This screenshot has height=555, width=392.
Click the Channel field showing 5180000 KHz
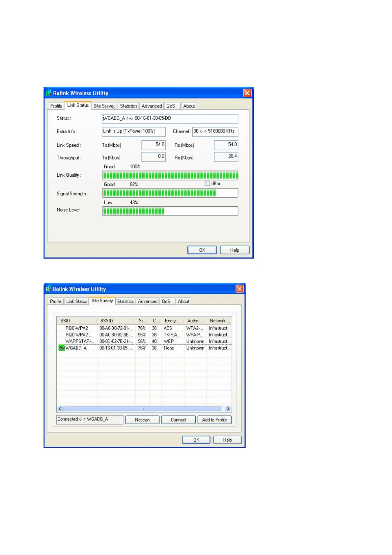tap(215, 131)
